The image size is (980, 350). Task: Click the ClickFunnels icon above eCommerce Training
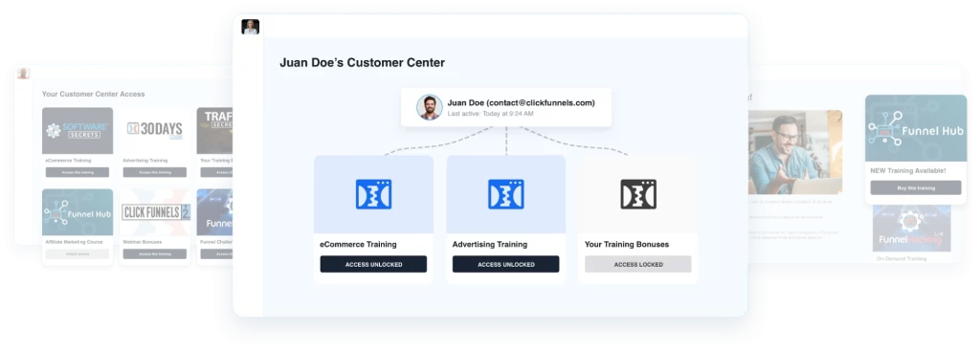tap(373, 194)
